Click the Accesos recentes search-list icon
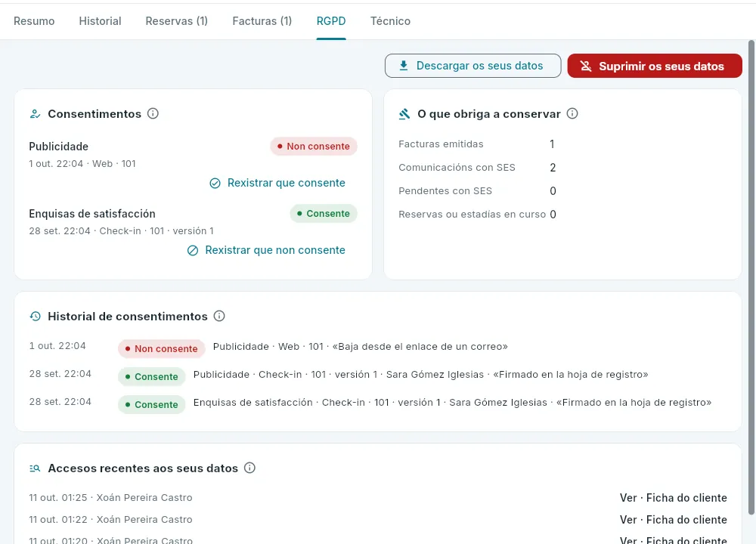 (x=35, y=468)
